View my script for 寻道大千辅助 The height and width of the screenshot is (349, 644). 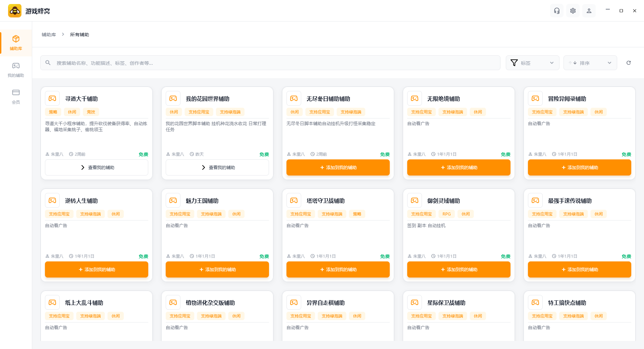pyautogui.click(x=97, y=167)
